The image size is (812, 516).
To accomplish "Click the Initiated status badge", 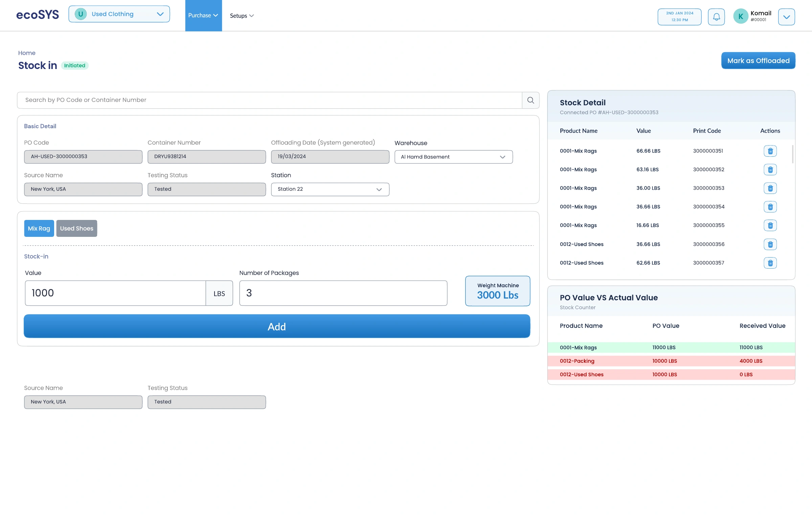I will 75,66.
